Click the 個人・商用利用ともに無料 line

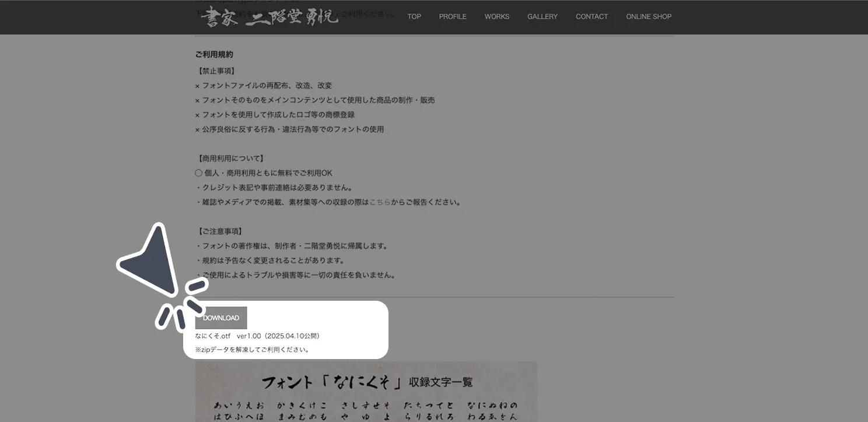tap(264, 173)
